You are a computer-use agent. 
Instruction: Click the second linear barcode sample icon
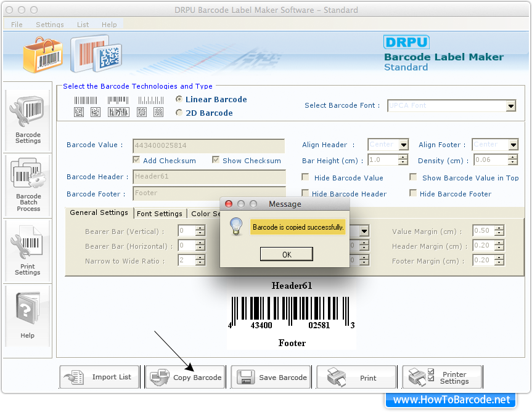(x=118, y=100)
